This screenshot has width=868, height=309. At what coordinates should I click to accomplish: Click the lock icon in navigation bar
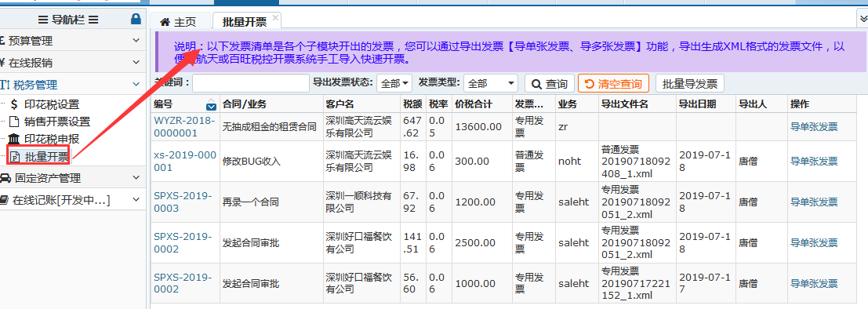click(136, 19)
